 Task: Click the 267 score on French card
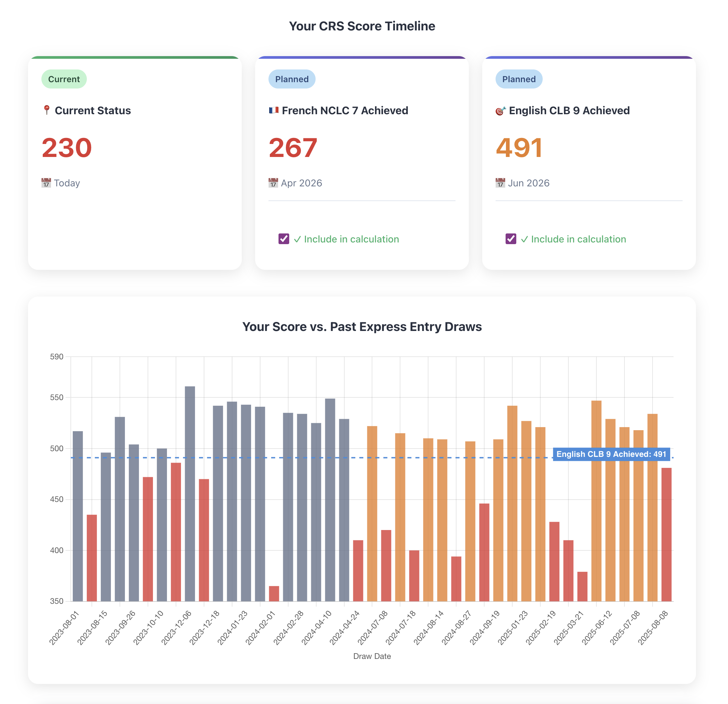click(x=293, y=148)
